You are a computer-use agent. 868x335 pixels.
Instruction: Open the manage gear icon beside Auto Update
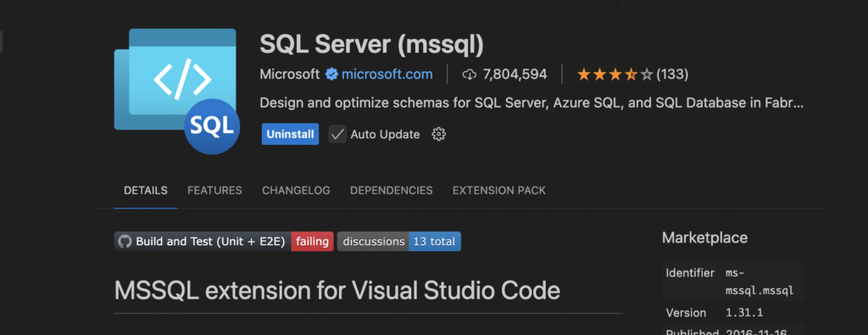[x=438, y=134]
